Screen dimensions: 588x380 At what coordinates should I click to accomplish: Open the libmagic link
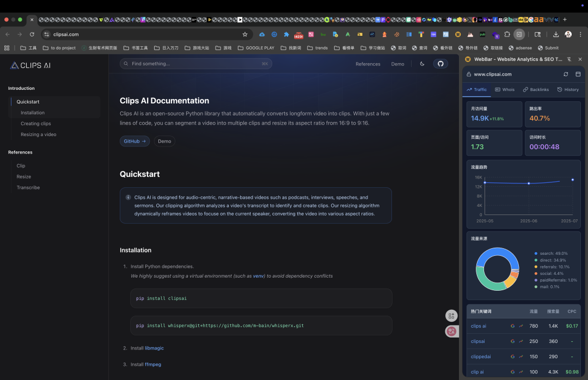click(x=154, y=348)
